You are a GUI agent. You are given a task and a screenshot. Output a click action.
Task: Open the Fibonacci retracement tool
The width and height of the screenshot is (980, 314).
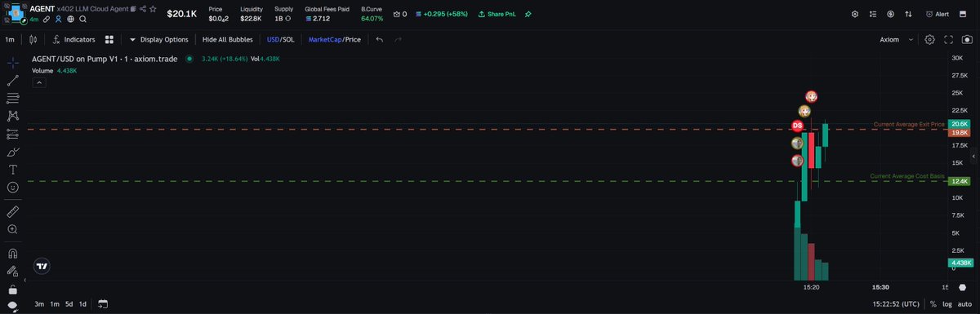click(13, 98)
